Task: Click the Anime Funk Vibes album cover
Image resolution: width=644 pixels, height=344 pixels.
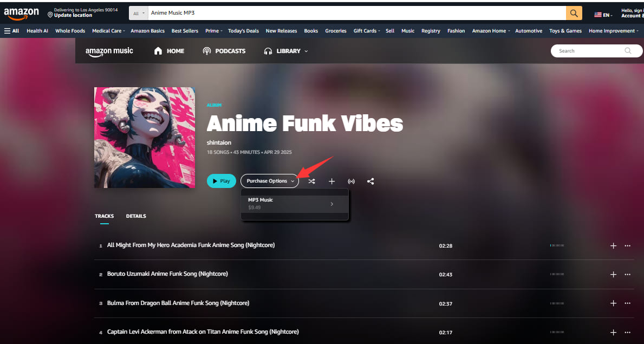Action: [145, 137]
